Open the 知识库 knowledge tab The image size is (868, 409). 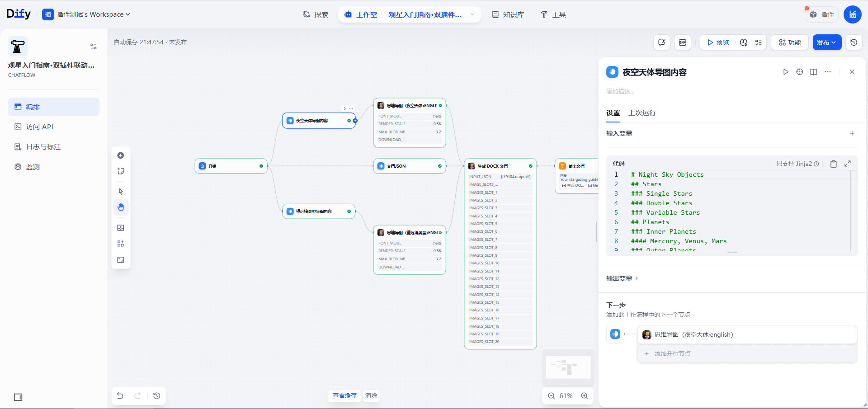[508, 14]
